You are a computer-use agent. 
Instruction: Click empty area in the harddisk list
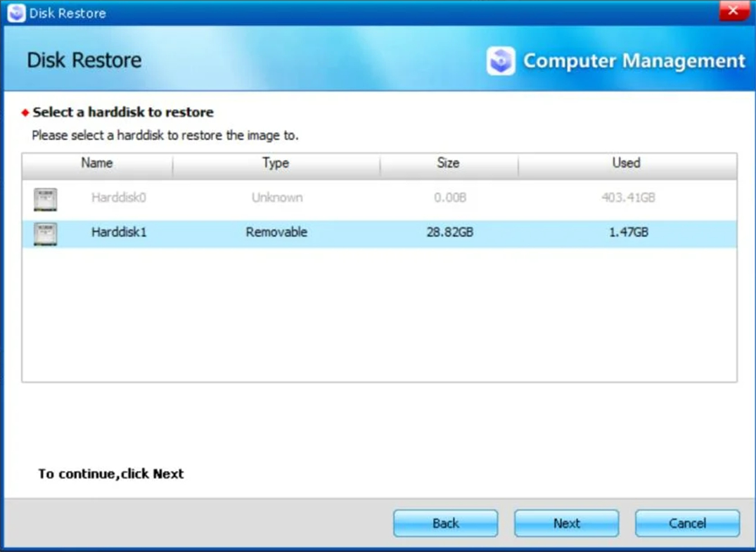coord(380,316)
